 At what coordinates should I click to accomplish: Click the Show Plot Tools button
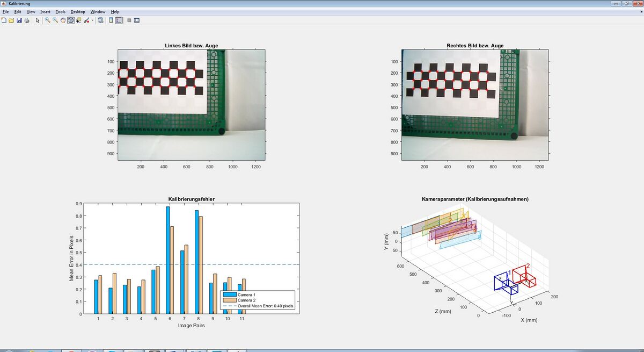[136, 20]
